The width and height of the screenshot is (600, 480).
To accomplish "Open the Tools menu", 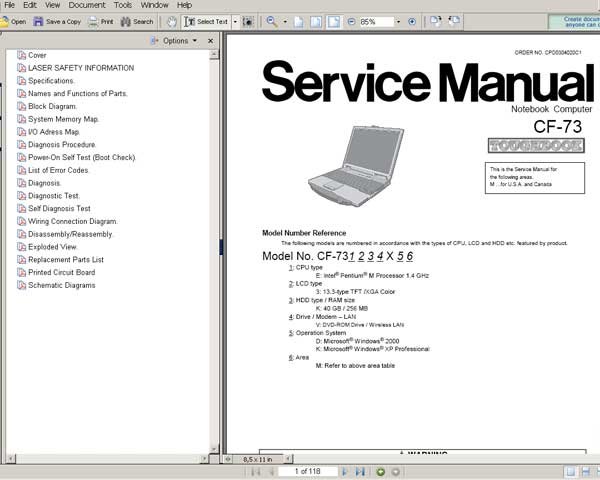I will (x=123, y=5).
